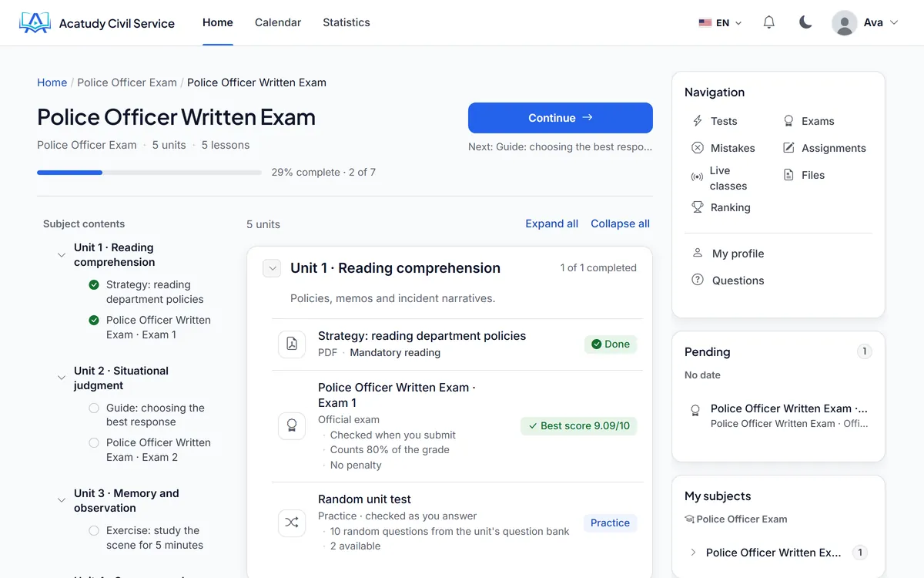Open Tests lightning icon in Navigation
This screenshot has width=924, height=578.
pos(698,121)
